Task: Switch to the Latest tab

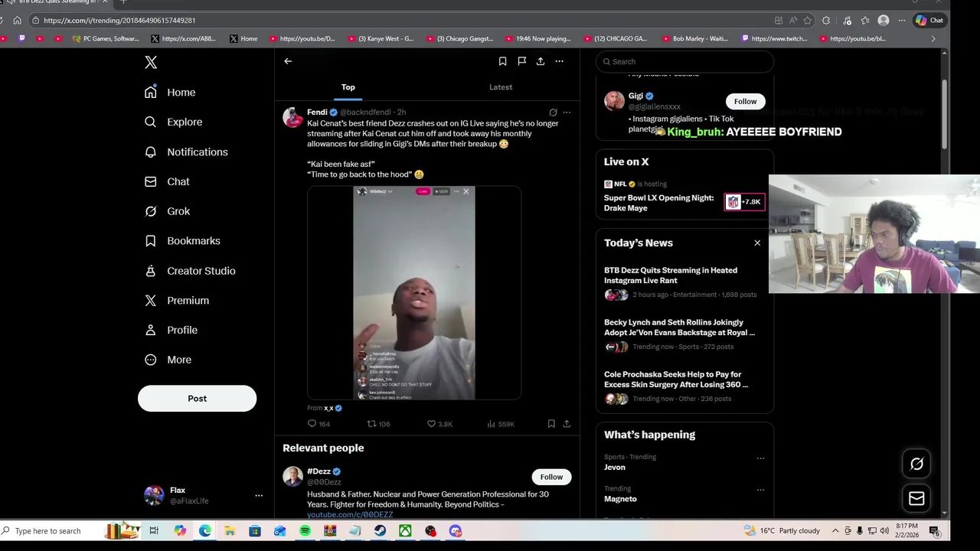Action: (501, 87)
